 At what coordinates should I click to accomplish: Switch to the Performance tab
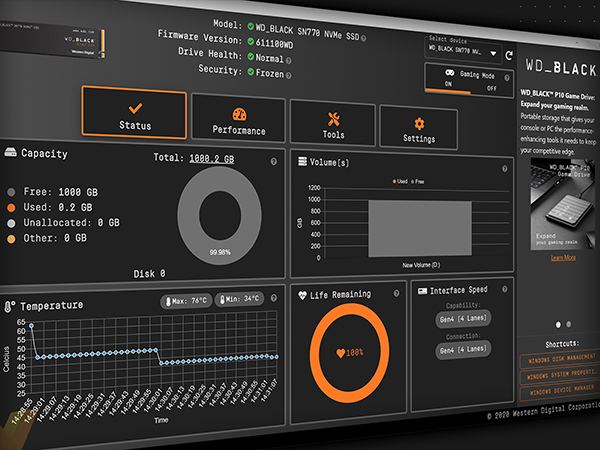pyautogui.click(x=238, y=118)
